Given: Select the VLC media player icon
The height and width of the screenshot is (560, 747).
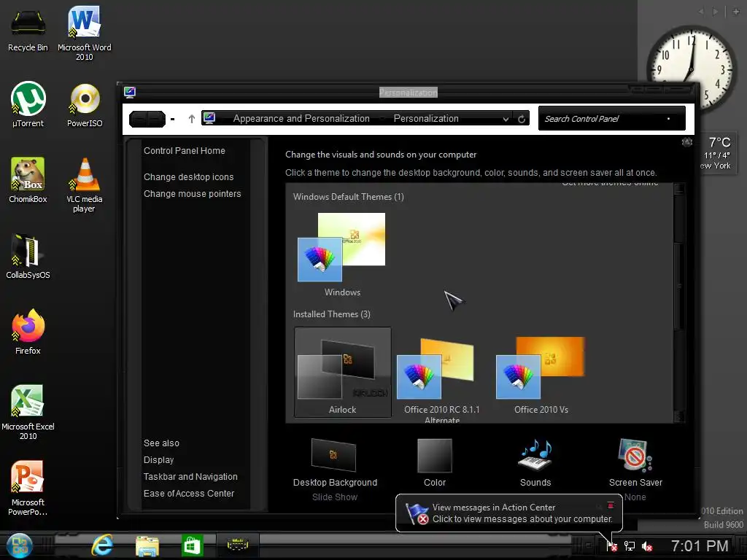Looking at the screenshot, I should [x=85, y=184].
